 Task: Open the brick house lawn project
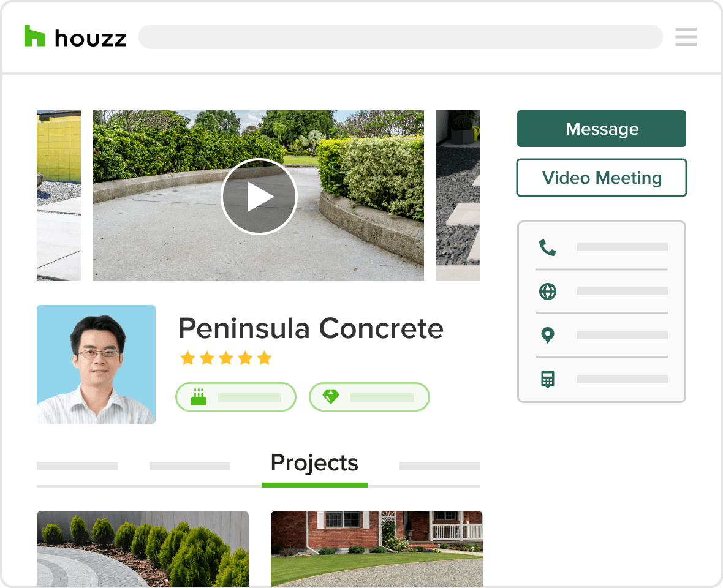pyautogui.click(x=376, y=548)
